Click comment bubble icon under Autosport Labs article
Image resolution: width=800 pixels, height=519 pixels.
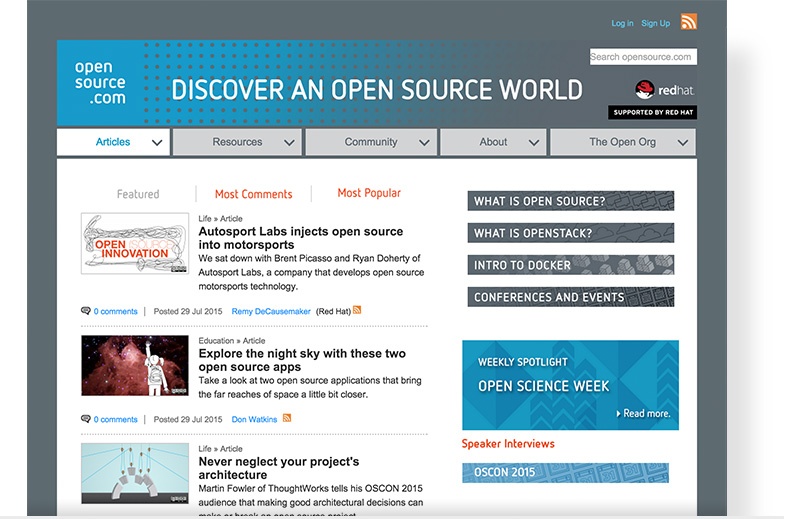86,311
